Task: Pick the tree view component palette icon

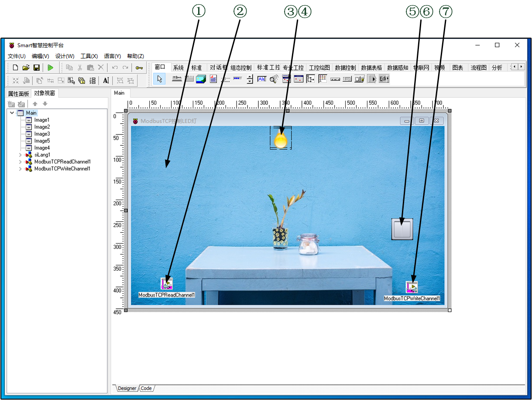Action: (310, 79)
